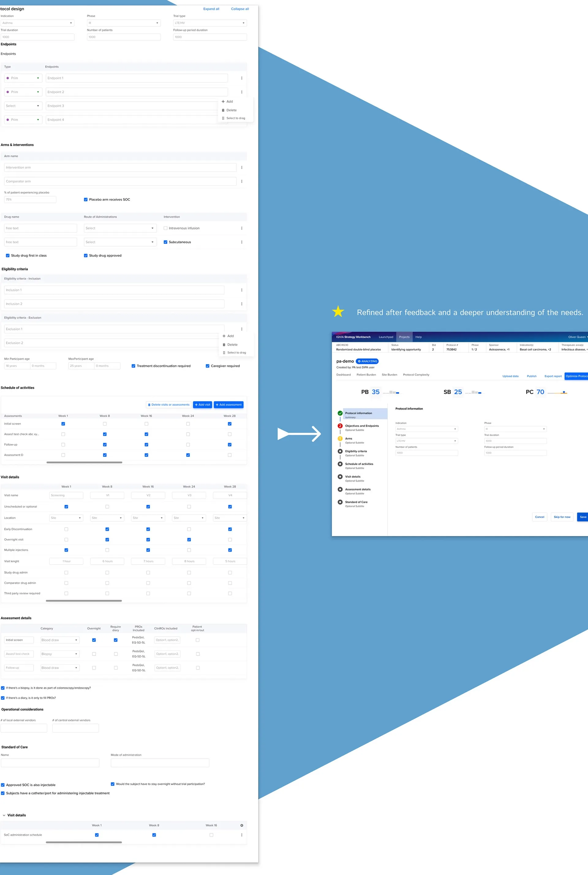Open options menu for Exclusion 1 row
588x875 pixels.
pos(242,329)
